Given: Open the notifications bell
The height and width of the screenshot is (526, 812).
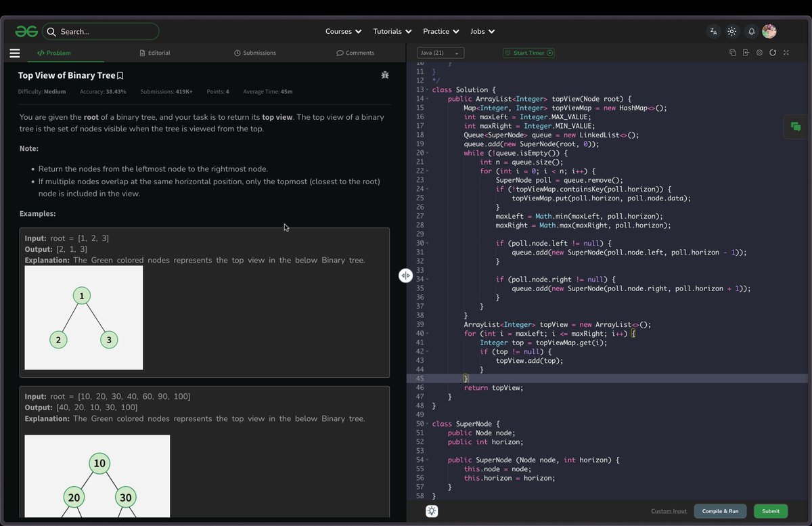Looking at the screenshot, I should pyautogui.click(x=751, y=31).
